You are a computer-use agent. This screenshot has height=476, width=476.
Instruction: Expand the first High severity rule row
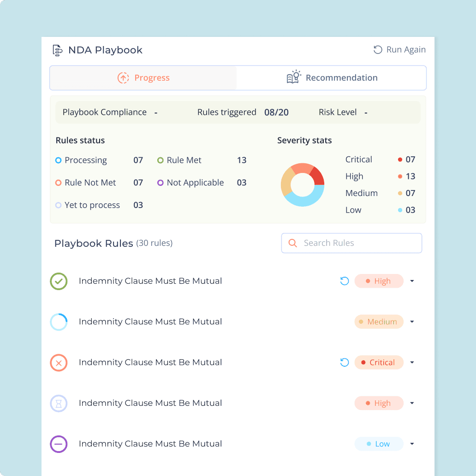click(x=412, y=281)
